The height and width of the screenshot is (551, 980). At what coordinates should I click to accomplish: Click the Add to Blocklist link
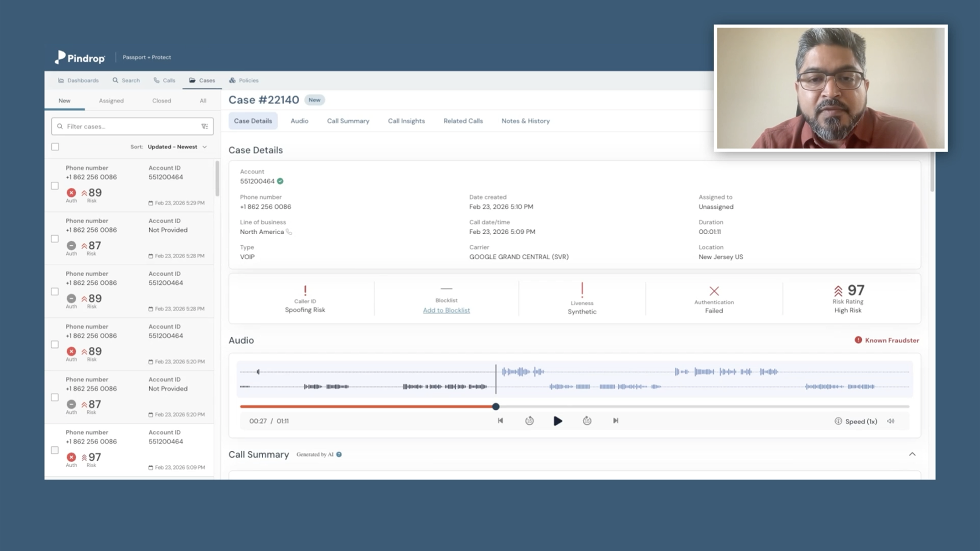click(x=446, y=310)
